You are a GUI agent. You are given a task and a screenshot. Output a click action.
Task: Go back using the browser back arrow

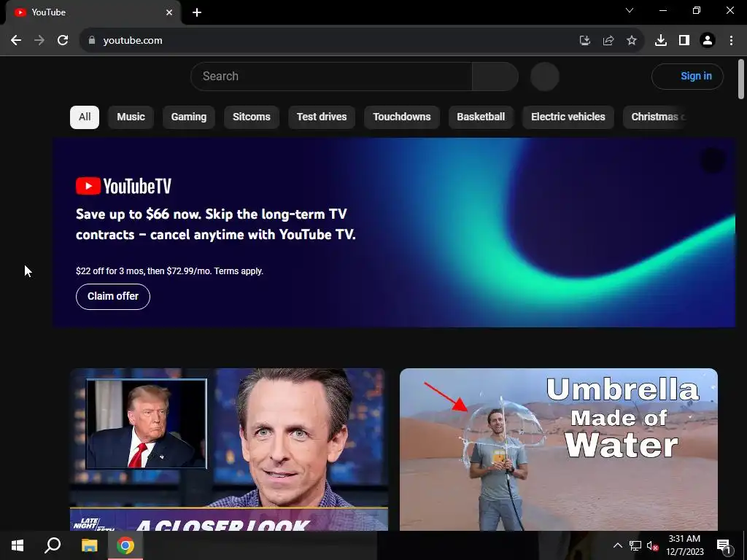tap(16, 41)
